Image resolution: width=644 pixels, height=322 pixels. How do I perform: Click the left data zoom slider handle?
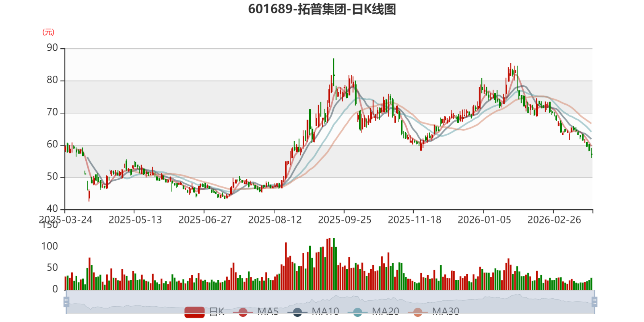click(66, 302)
